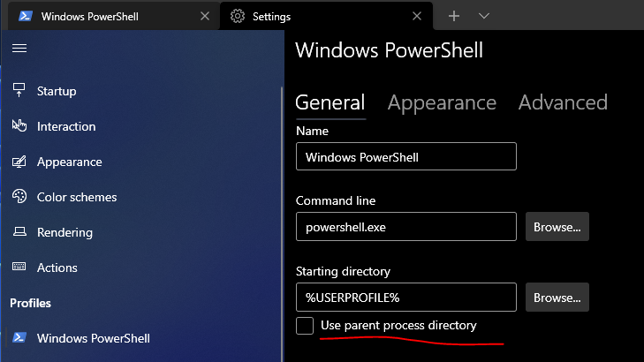Click the PowerShell icon on the first tab
The width and height of the screenshot is (644, 362).
(26, 16)
